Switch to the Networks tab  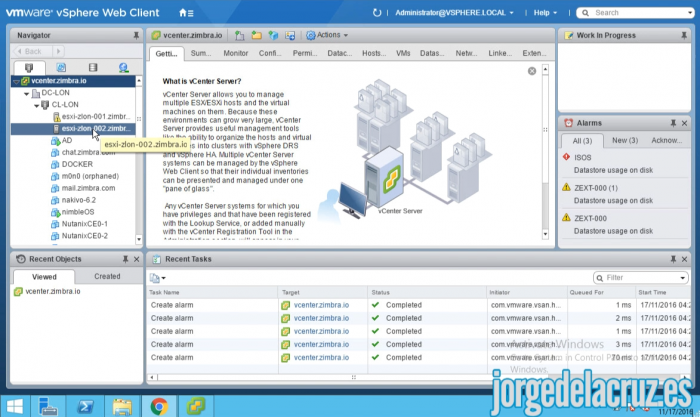point(467,53)
